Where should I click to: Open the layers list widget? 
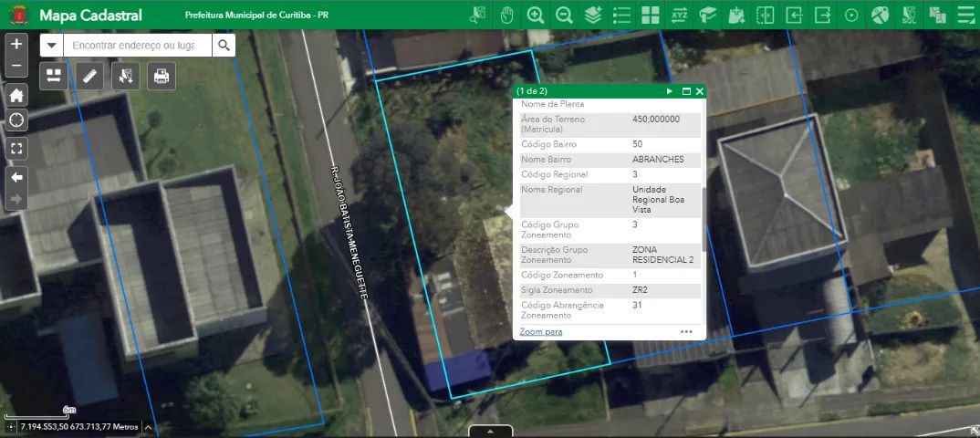click(x=593, y=15)
